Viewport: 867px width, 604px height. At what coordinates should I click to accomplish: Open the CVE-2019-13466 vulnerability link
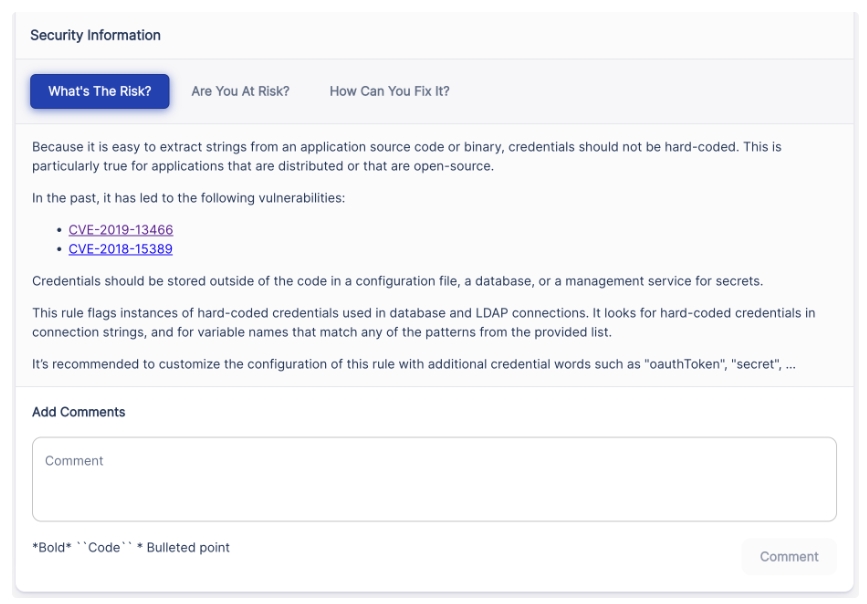click(x=120, y=229)
